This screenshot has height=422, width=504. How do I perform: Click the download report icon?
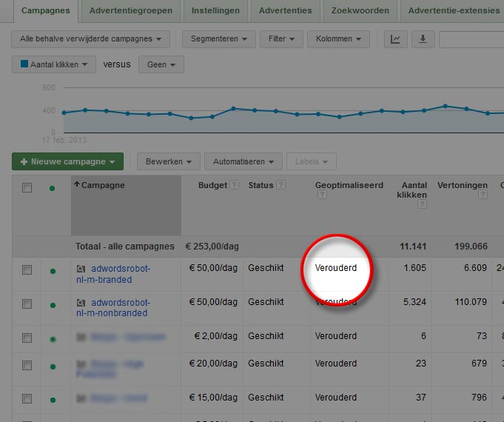[x=423, y=39]
